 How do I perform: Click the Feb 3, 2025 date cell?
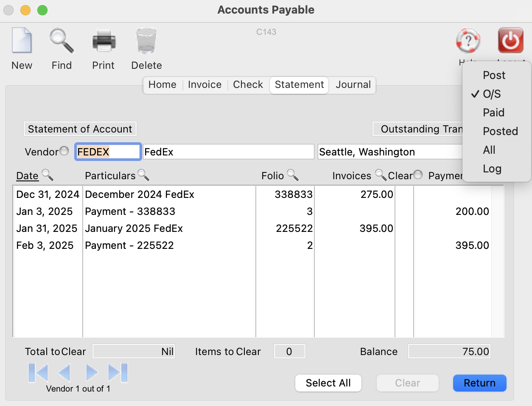(45, 245)
